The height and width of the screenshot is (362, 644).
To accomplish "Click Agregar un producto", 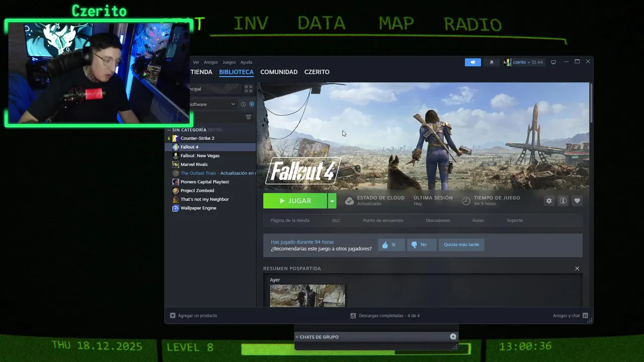I will tap(197, 316).
